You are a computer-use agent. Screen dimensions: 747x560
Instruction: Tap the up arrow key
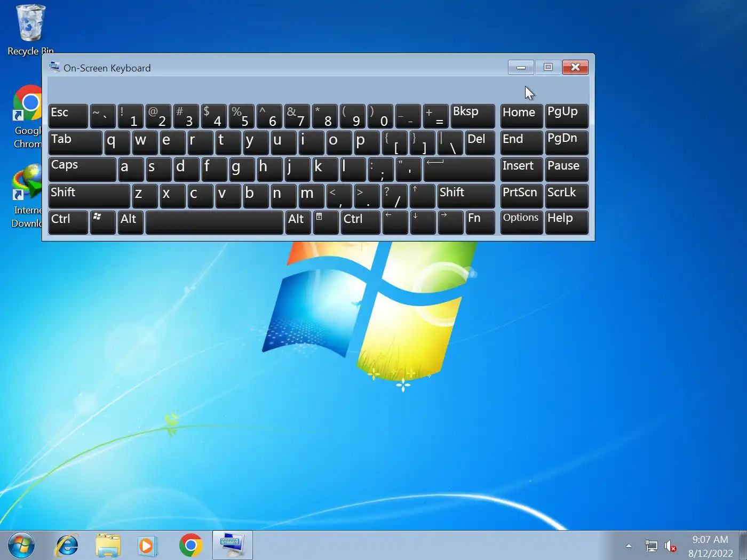click(x=422, y=196)
